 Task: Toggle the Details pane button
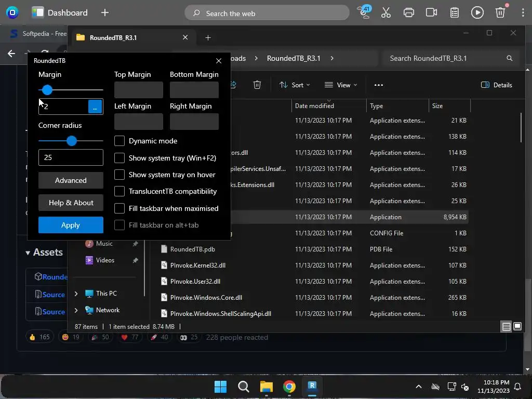[x=496, y=85]
